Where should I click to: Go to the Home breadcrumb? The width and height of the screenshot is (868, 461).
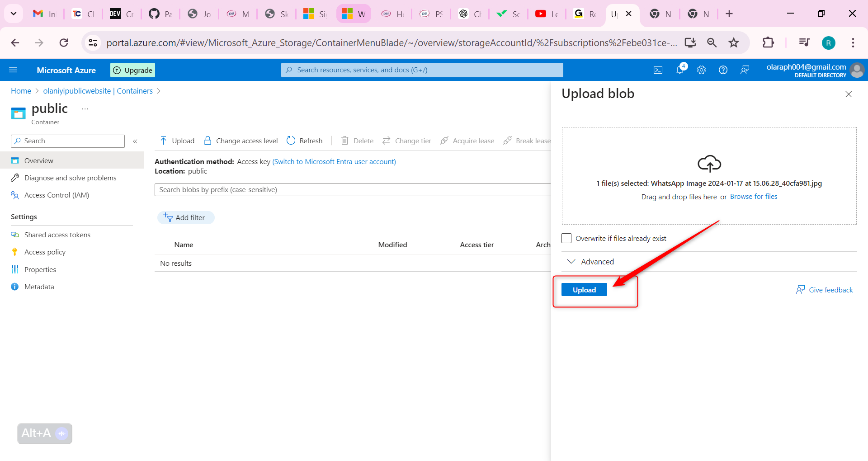[x=21, y=91]
